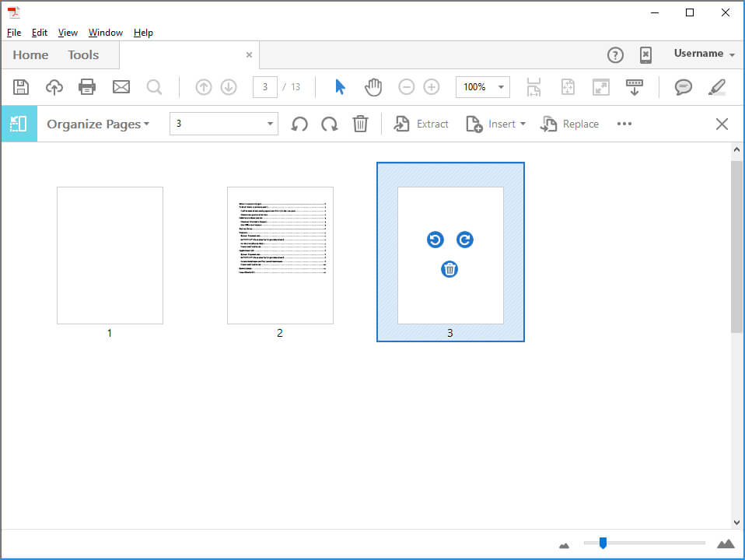Select the Hand pan tool
This screenshot has width=745, height=560.
[x=373, y=87]
